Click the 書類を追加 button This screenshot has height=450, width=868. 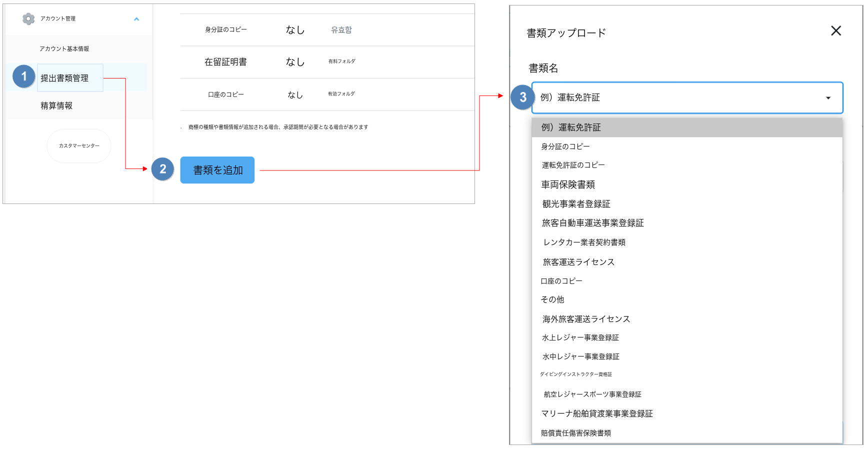coord(217,170)
